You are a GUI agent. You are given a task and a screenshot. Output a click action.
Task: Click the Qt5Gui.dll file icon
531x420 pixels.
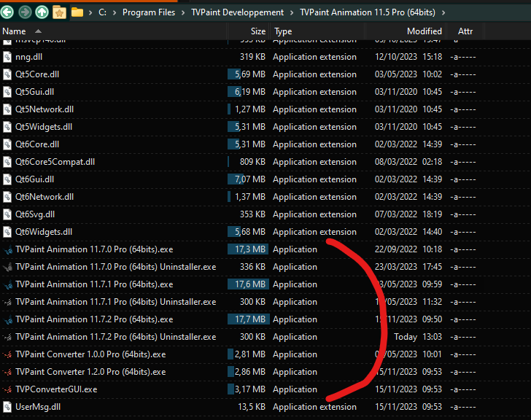click(7, 92)
